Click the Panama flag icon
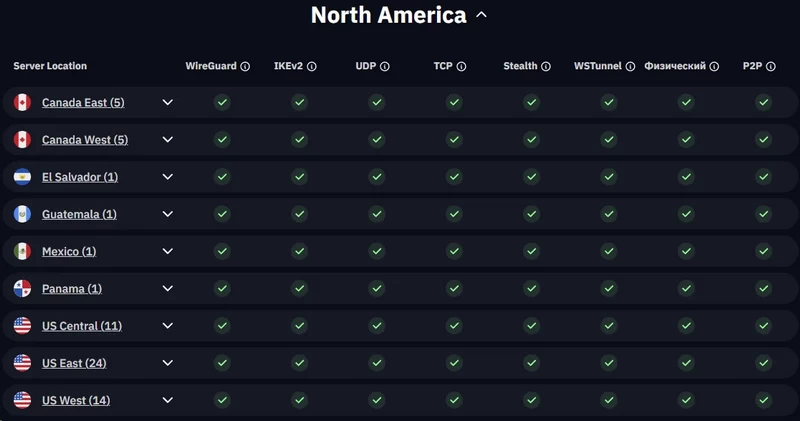 tap(22, 289)
